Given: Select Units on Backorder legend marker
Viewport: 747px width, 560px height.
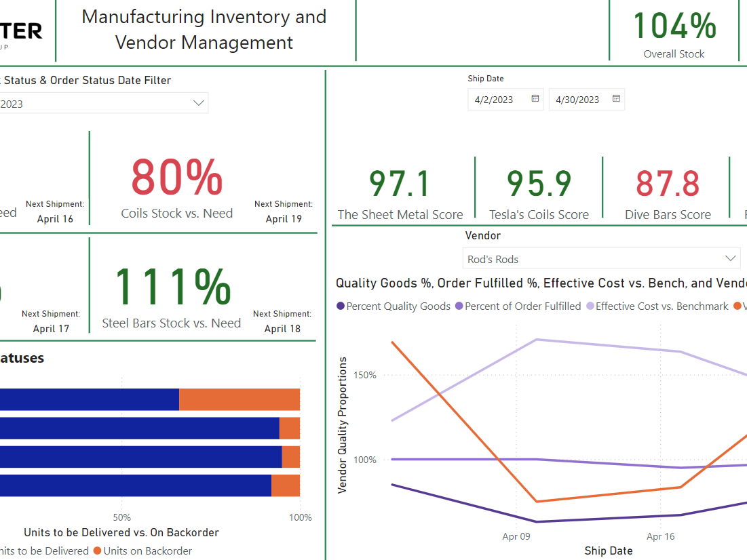Looking at the screenshot, I should (x=97, y=551).
